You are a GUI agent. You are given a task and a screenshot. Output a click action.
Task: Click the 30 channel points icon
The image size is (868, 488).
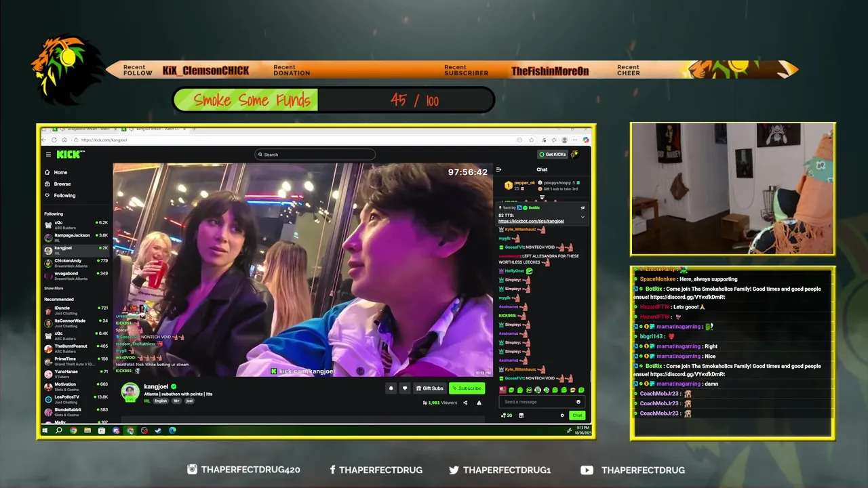[x=507, y=415]
